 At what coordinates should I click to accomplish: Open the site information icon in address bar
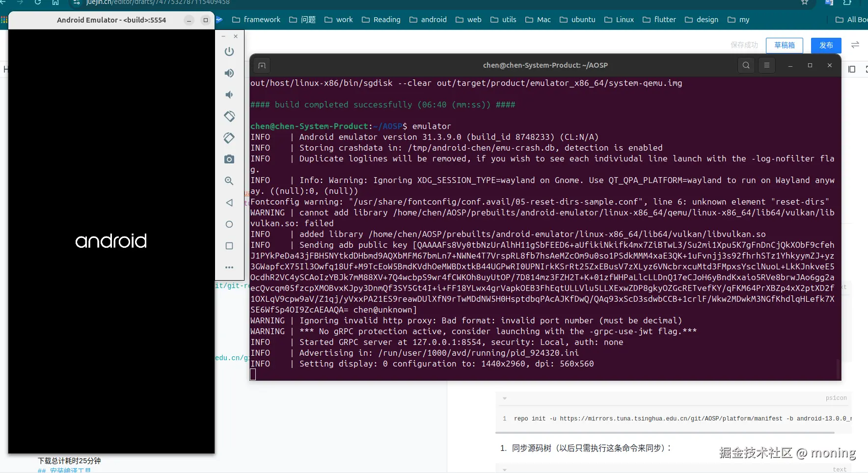tap(76, 2)
